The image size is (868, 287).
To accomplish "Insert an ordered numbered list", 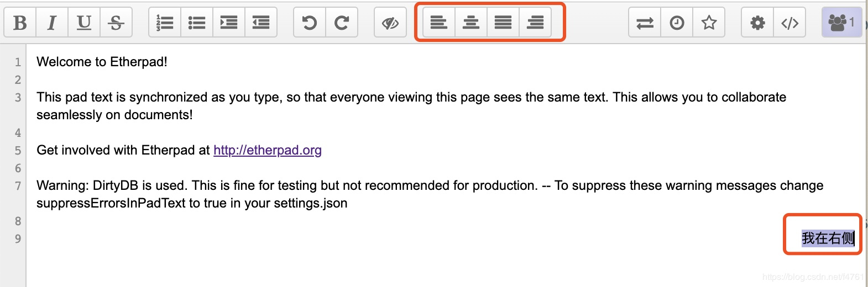I will tap(165, 23).
